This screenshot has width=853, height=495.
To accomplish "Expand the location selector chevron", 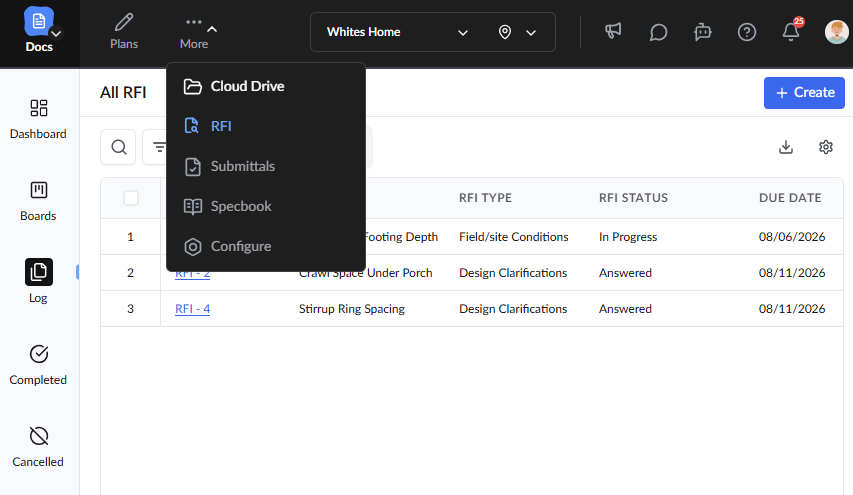I will [531, 33].
